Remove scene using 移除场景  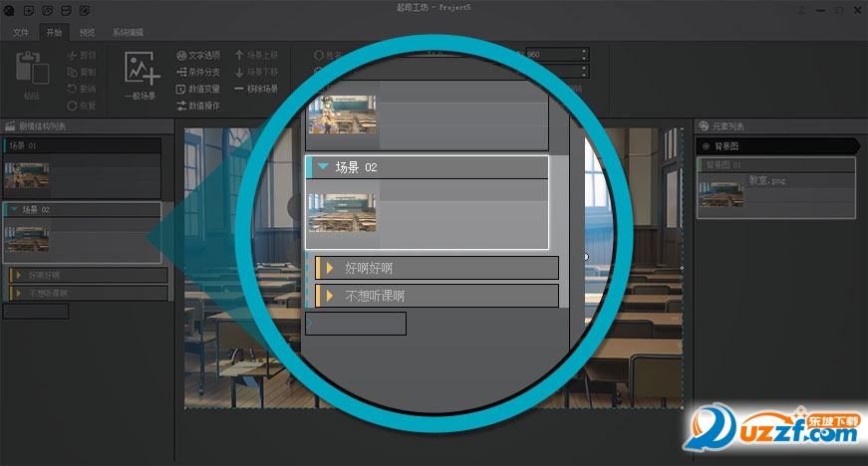click(256, 89)
